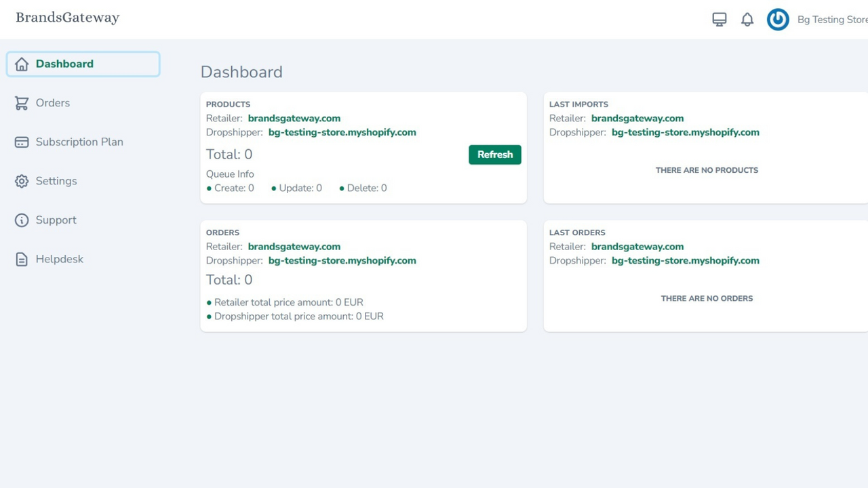The image size is (868, 488).
Task: Click the notification bell icon
Action: 747,20
